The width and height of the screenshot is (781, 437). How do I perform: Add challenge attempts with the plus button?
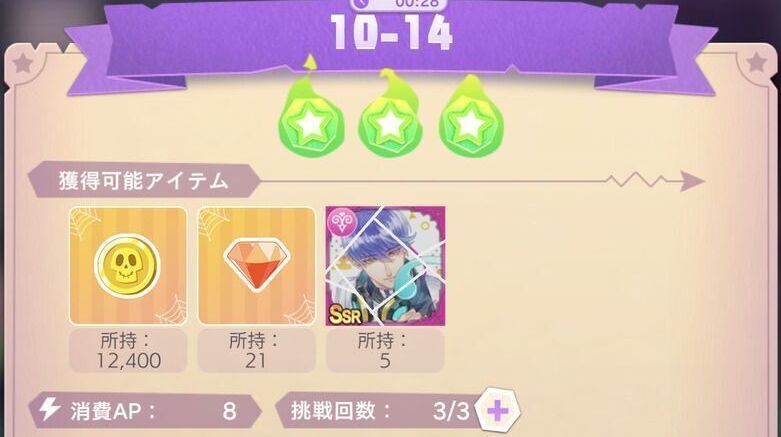click(497, 411)
